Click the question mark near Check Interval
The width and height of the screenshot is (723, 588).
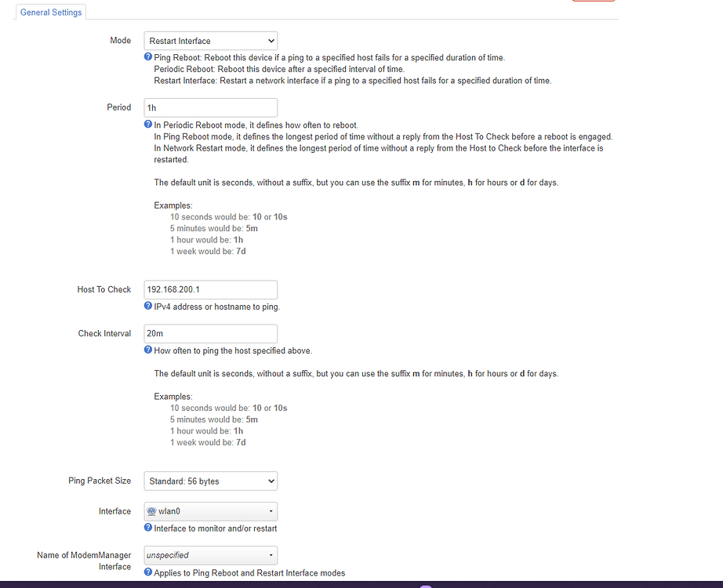147,350
